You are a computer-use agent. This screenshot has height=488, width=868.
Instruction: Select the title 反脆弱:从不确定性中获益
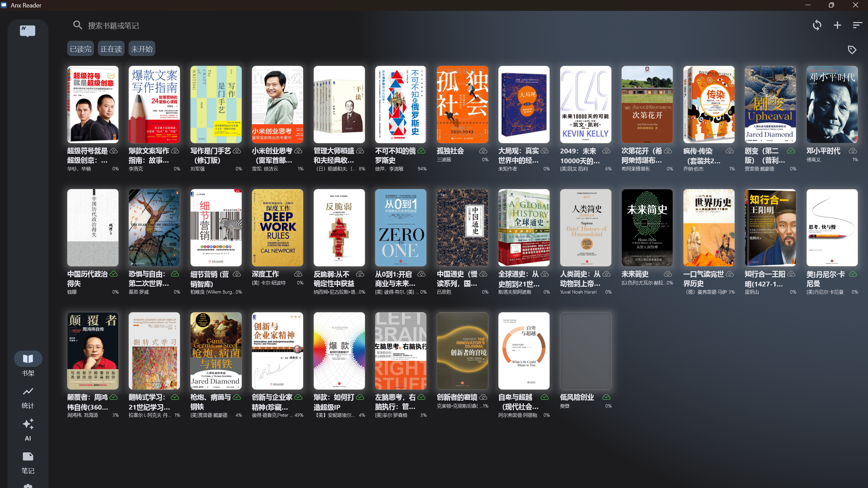click(x=334, y=279)
